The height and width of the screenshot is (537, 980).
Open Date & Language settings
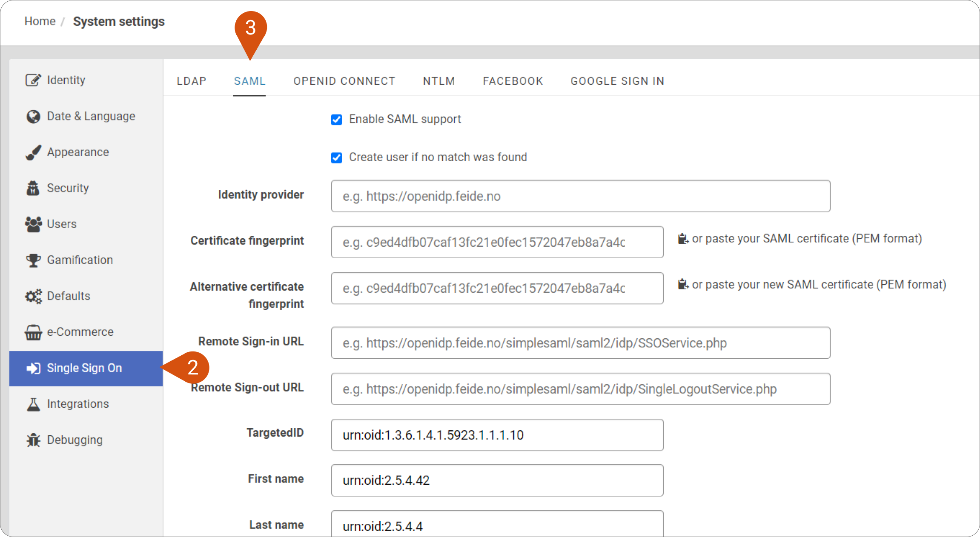tap(86, 116)
